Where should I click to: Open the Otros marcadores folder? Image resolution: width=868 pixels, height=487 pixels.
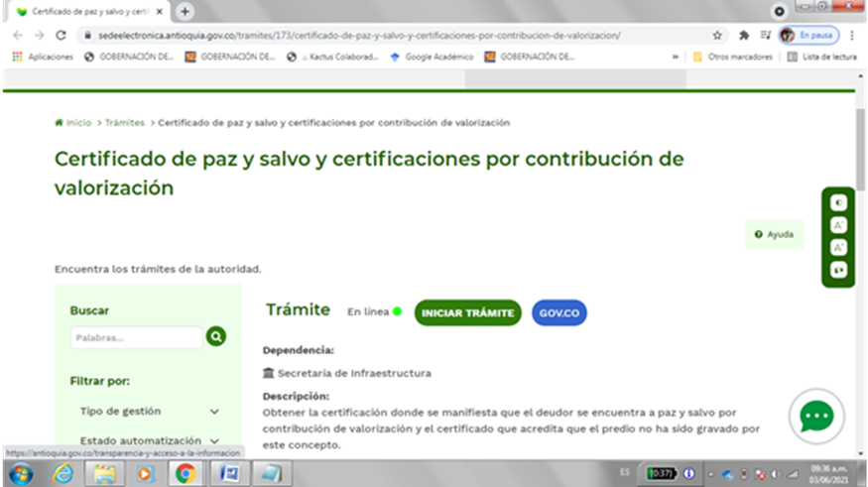click(x=732, y=57)
